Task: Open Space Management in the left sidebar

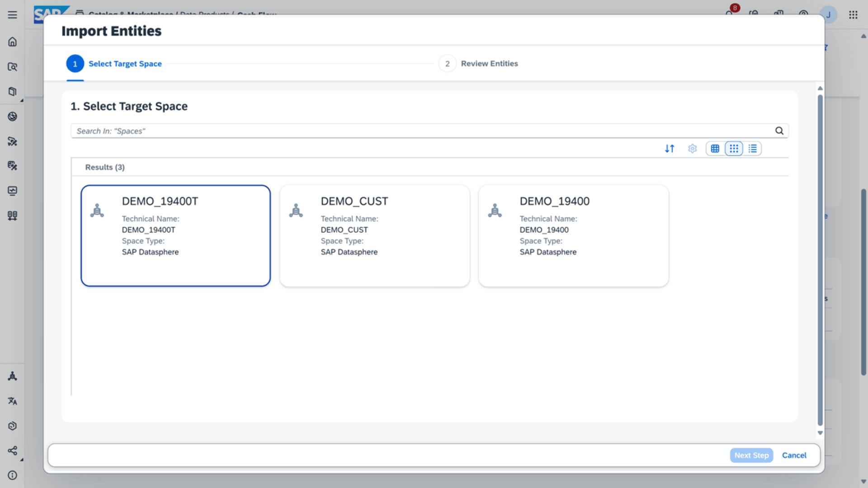Action: [x=12, y=376]
